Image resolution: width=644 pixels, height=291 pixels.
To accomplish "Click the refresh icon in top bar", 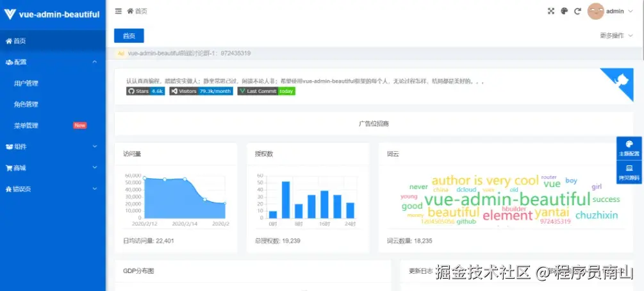I will (577, 11).
